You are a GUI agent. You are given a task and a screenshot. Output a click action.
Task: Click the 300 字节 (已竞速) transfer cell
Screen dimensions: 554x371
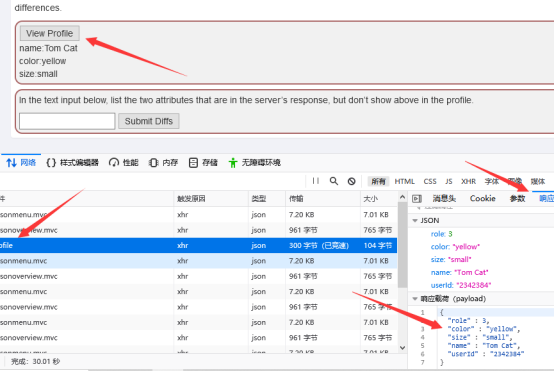click(x=319, y=245)
